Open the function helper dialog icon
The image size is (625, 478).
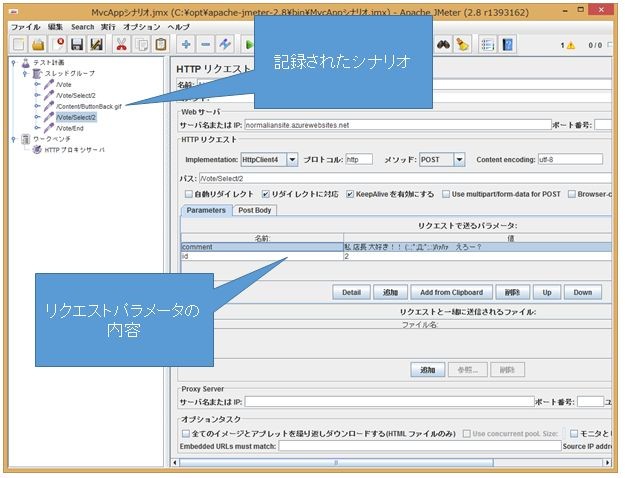click(x=487, y=44)
